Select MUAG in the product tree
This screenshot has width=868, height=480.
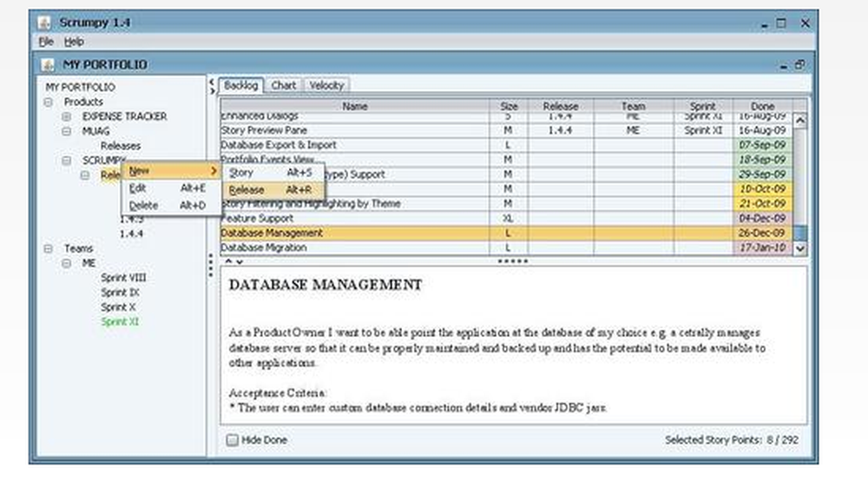tap(95, 132)
